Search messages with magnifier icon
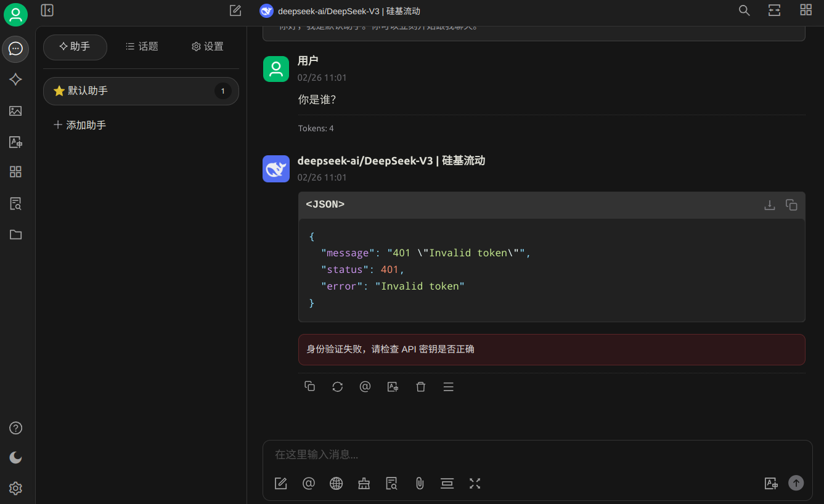 click(x=744, y=10)
